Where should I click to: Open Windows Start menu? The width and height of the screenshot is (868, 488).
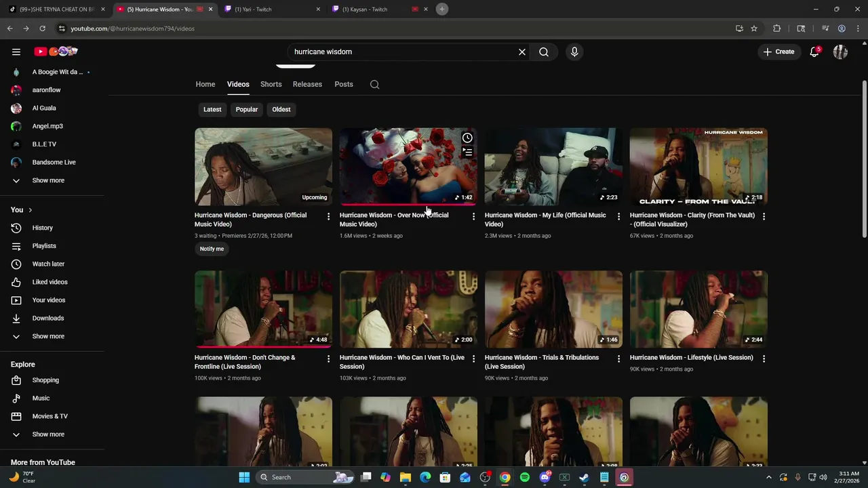click(x=244, y=477)
